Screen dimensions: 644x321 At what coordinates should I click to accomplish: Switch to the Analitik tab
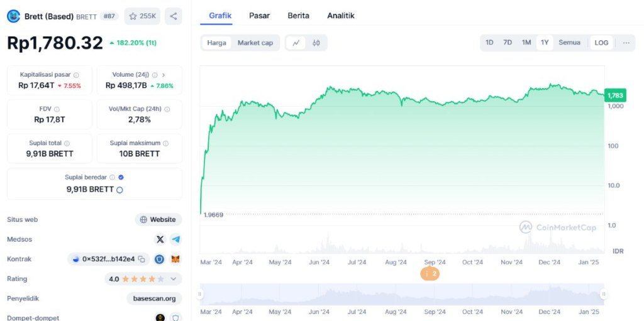tap(341, 16)
